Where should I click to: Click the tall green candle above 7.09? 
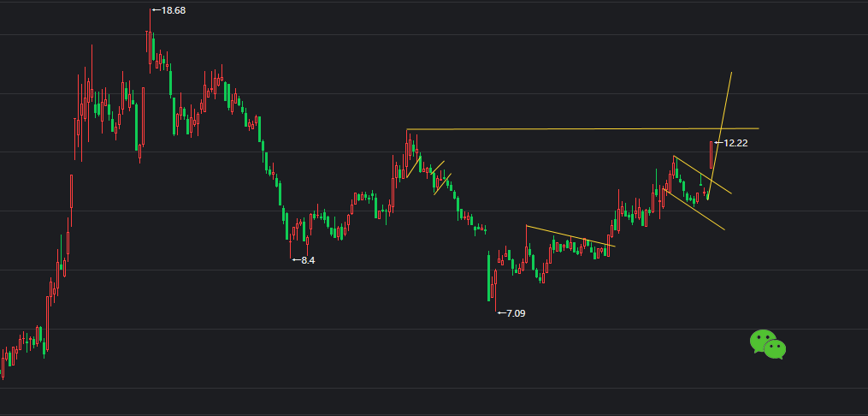[489, 276]
